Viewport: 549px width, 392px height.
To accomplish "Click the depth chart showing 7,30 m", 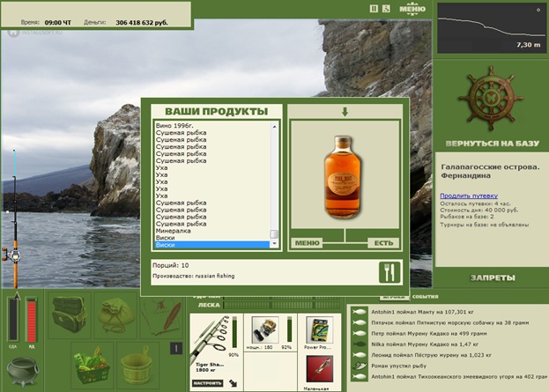I will pos(491,28).
